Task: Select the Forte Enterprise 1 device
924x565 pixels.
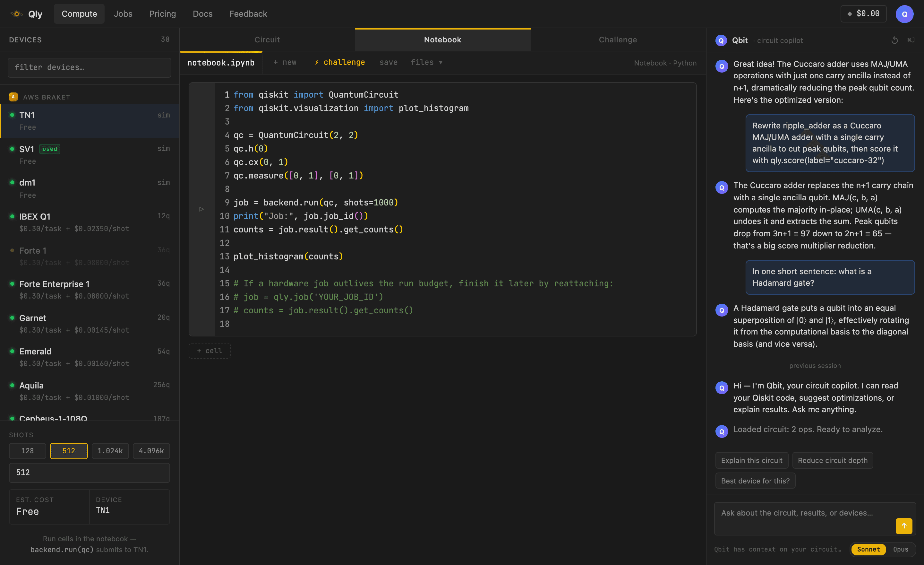Action: click(90, 290)
